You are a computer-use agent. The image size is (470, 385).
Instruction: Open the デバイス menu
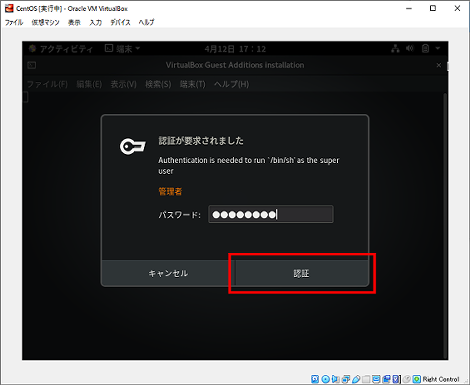point(120,22)
